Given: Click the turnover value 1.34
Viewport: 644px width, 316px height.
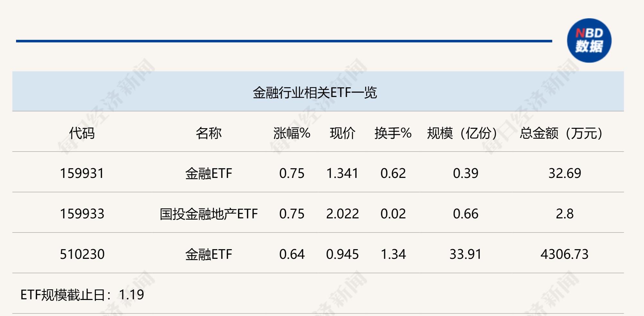Looking at the screenshot, I should pos(393,254).
